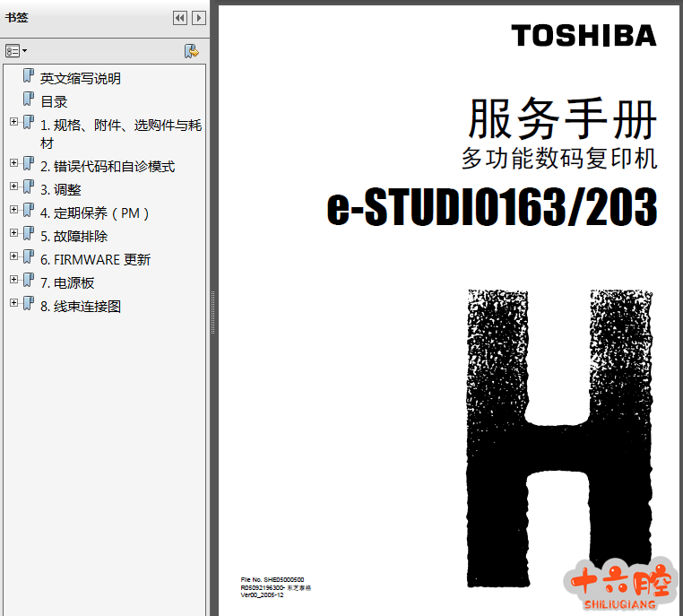683x616 pixels.
Task: Open the bookmarks options menu icon
Action: tap(16, 51)
